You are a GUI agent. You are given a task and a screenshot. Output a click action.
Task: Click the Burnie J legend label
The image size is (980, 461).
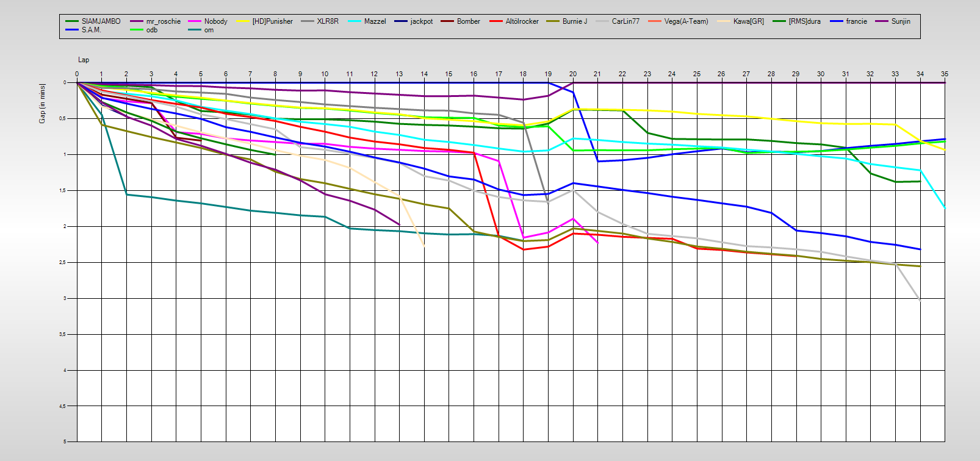(x=574, y=21)
